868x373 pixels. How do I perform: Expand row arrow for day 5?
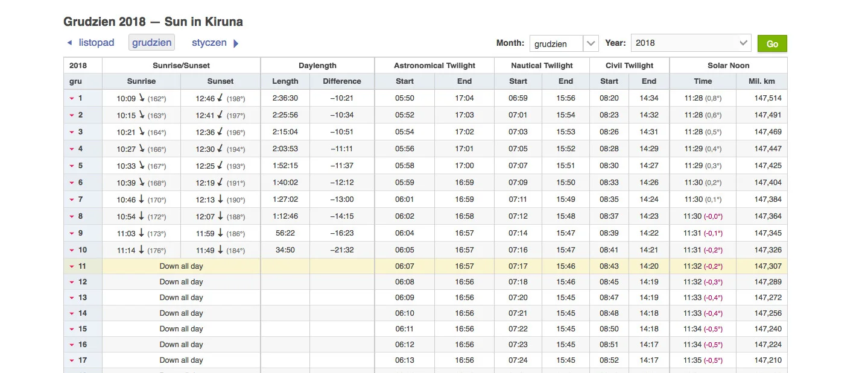pyautogui.click(x=71, y=166)
